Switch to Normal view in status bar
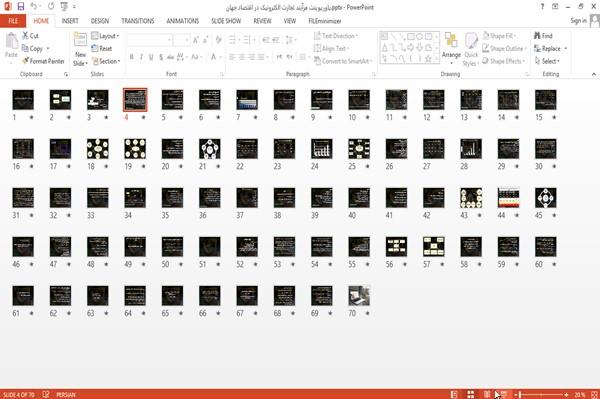This screenshot has height=399, width=600. (x=454, y=394)
